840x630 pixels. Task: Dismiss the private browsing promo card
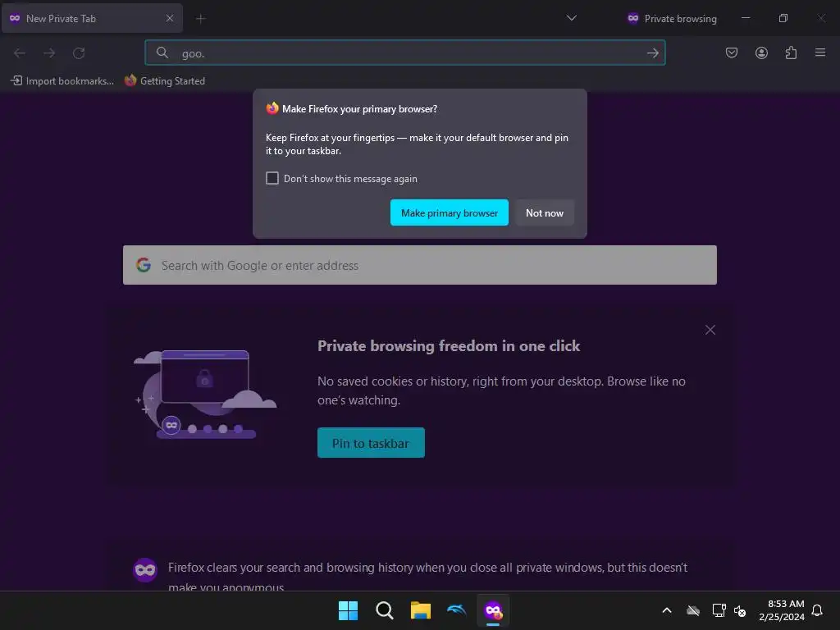click(710, 330)
